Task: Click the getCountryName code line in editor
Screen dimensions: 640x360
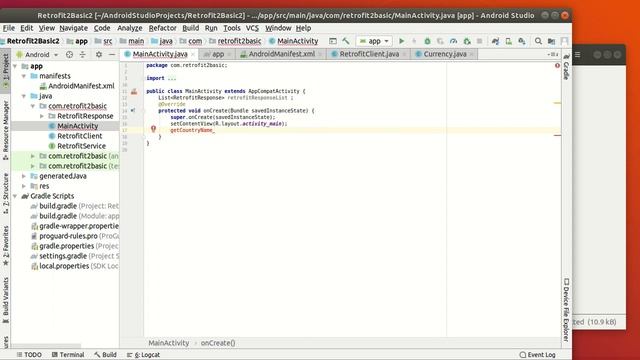Action: 191,130
